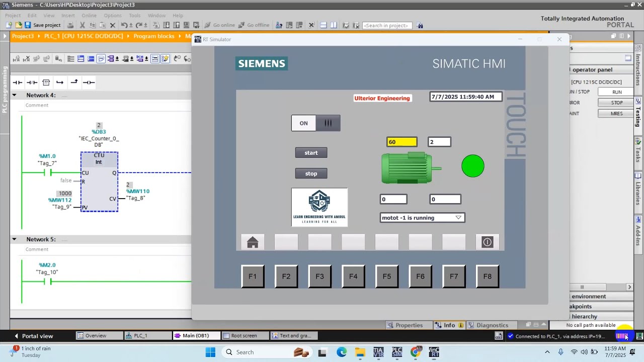The height and width of the screenshot is (362, 644).
Task: Click the delete X icon in the toolbar
Action: tap(112, 25)
